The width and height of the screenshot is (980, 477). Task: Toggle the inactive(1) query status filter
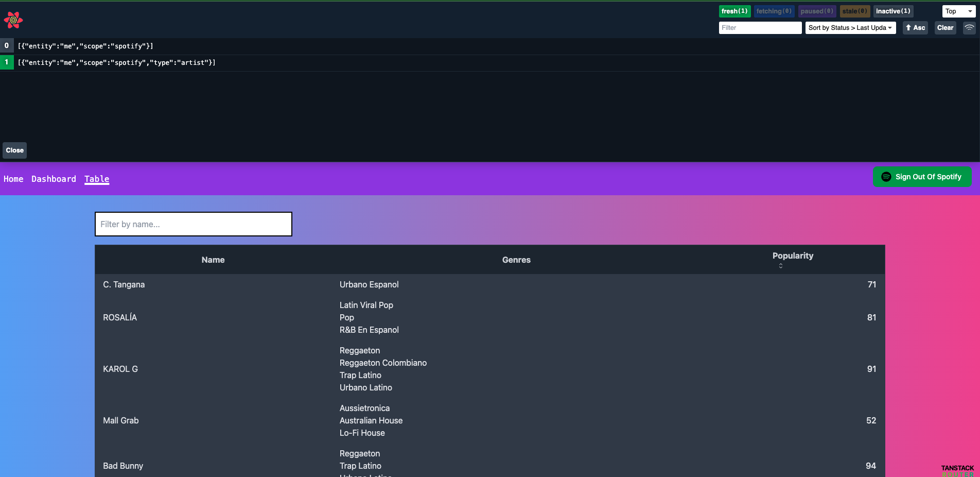pos(893,11)
